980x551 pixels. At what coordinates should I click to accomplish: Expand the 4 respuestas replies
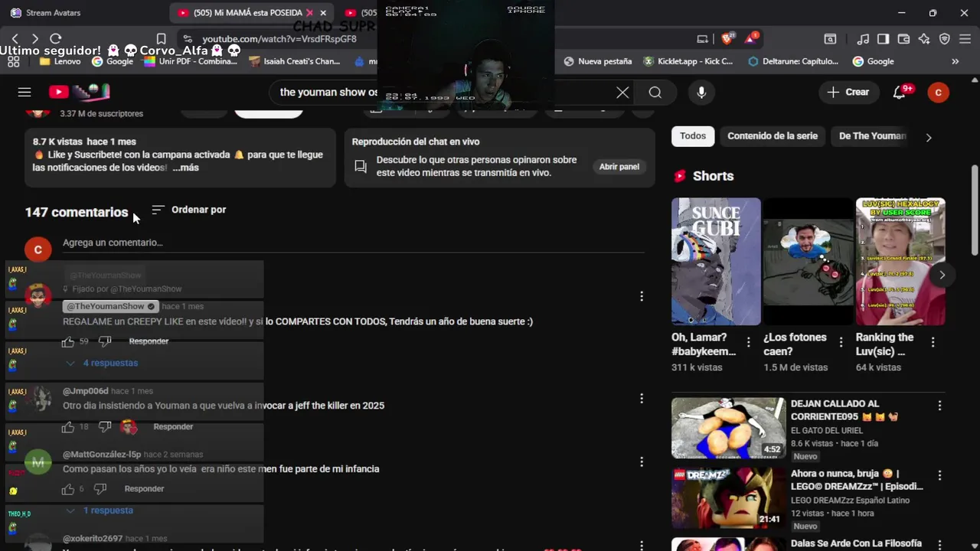pyautogui.click(x=102, y=363)
